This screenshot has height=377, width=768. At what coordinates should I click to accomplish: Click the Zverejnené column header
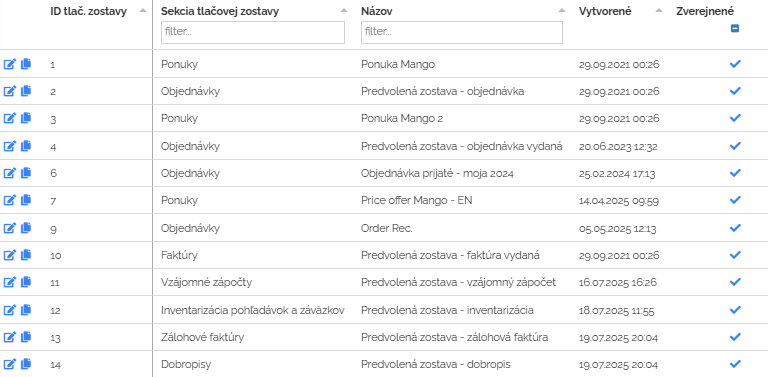tap(705, 12)
